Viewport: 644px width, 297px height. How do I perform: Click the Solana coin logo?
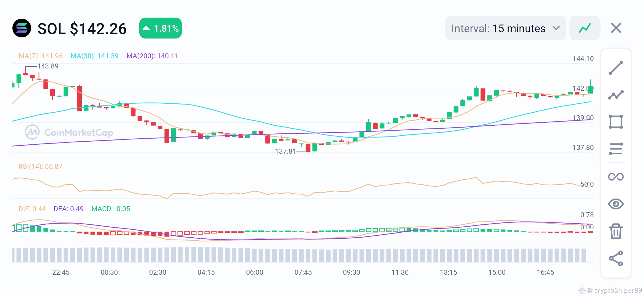pos(22,28)
